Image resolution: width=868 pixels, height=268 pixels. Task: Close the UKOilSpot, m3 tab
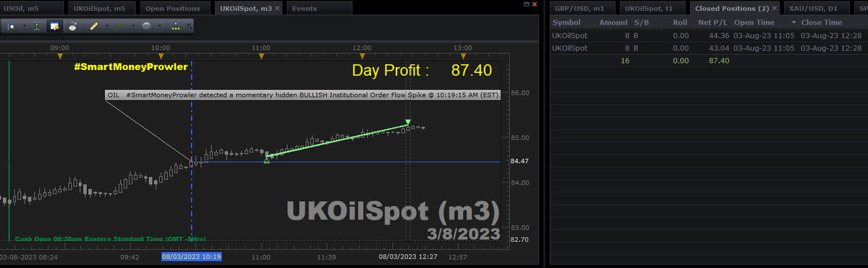tap(278, 8)
